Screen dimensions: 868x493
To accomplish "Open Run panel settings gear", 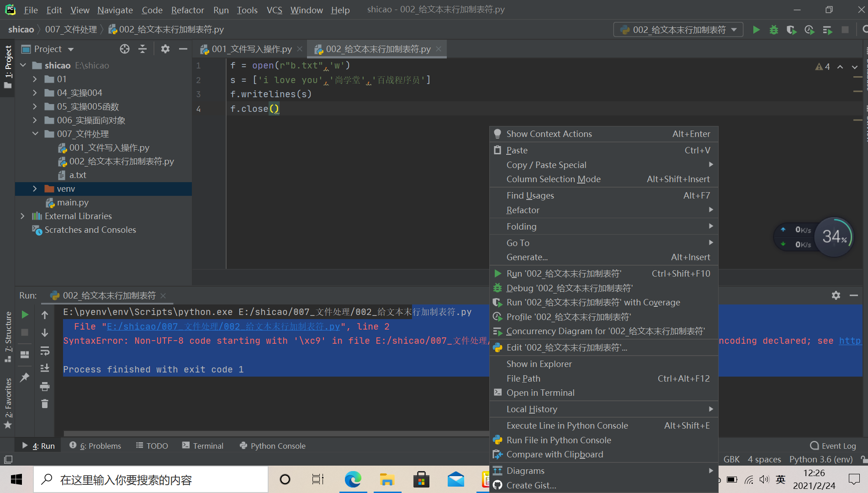I will (836, 295).
